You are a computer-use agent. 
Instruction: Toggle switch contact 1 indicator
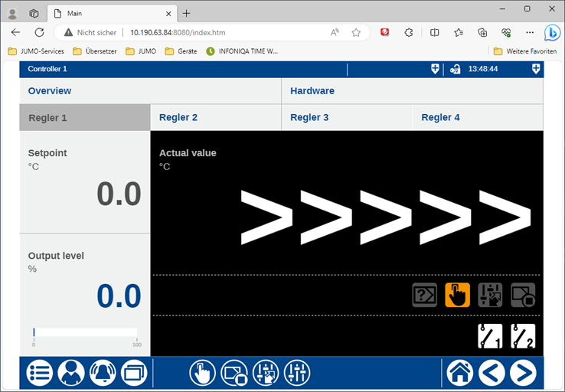[490, 336]
